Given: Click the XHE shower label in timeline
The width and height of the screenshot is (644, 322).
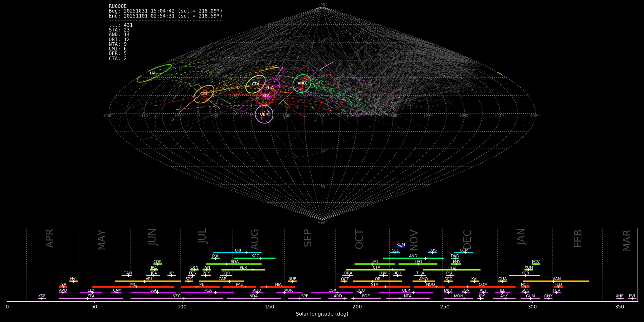Looking at the screenshot, I should [620, 296].
